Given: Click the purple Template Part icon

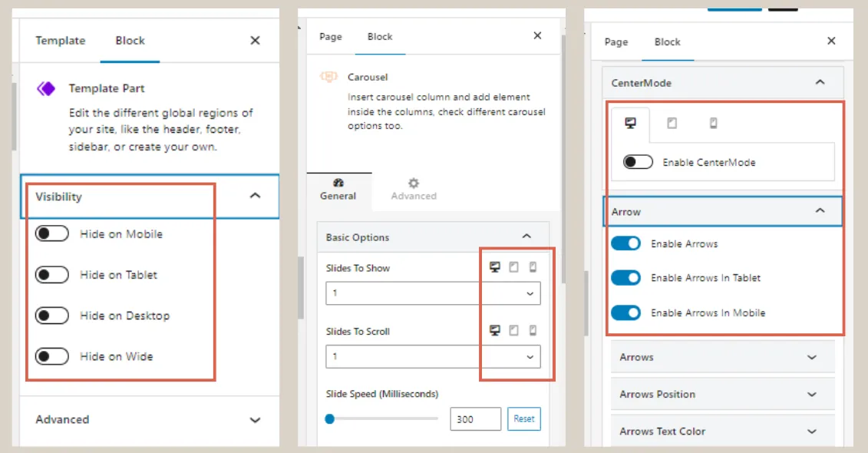Looking at the screenshot, I should pos(46,88).
